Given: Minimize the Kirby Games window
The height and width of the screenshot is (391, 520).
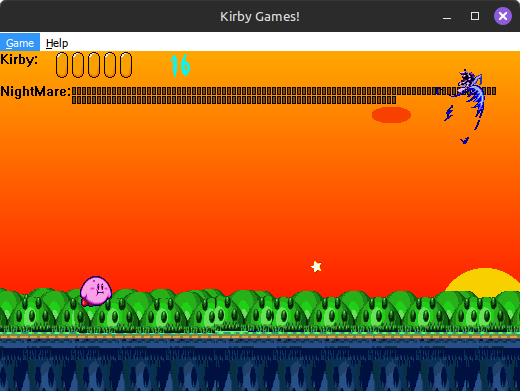Looking at the screenshot, I should click(447, 16).
